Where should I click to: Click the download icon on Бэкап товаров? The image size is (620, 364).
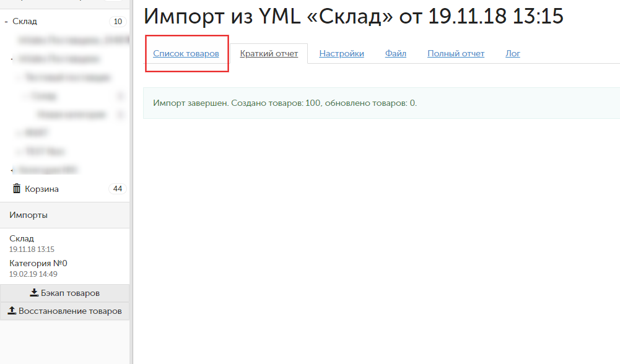(34, 293)
